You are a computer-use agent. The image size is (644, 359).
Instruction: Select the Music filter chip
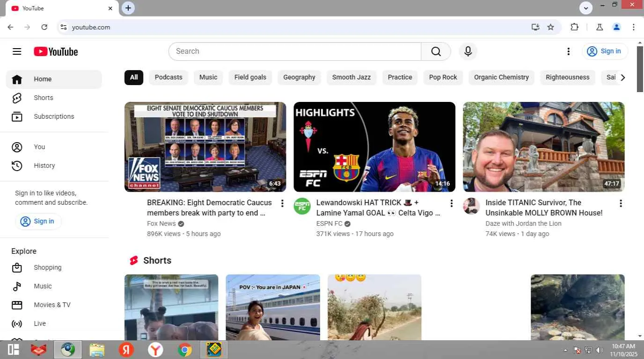(208, 78)
